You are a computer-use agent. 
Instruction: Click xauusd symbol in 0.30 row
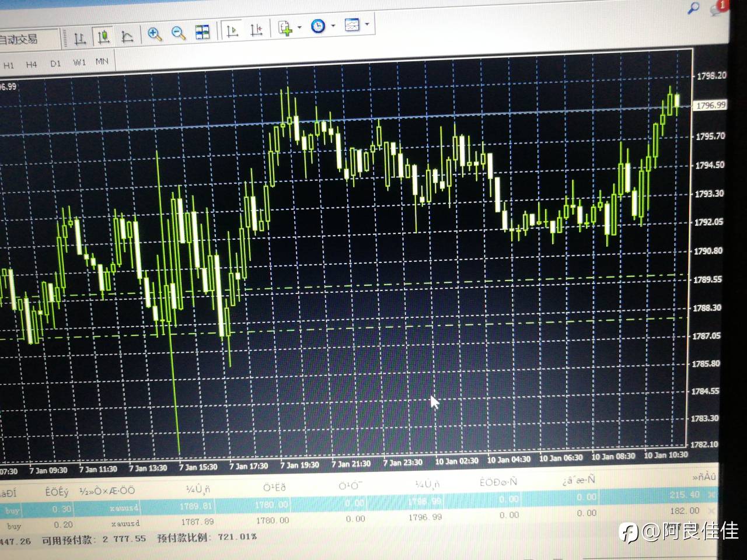tap(124, 508)
